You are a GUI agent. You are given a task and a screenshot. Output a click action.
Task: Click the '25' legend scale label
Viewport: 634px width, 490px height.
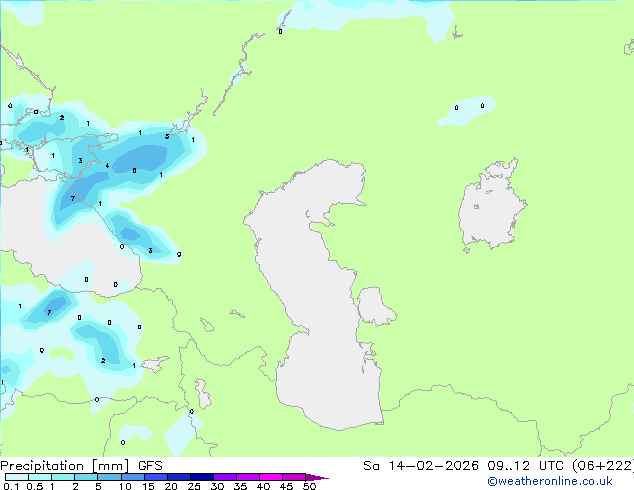(x=194, y=486)
